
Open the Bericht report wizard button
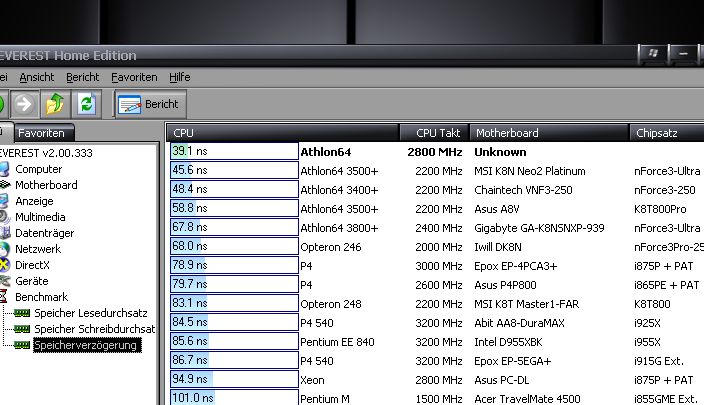click(150, 104)
